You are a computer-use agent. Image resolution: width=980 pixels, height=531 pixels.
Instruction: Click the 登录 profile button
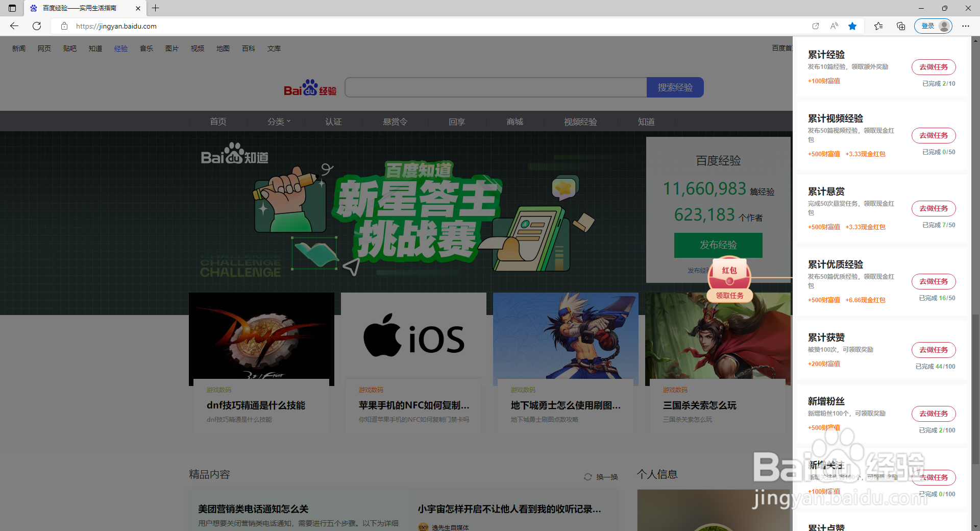933,26
